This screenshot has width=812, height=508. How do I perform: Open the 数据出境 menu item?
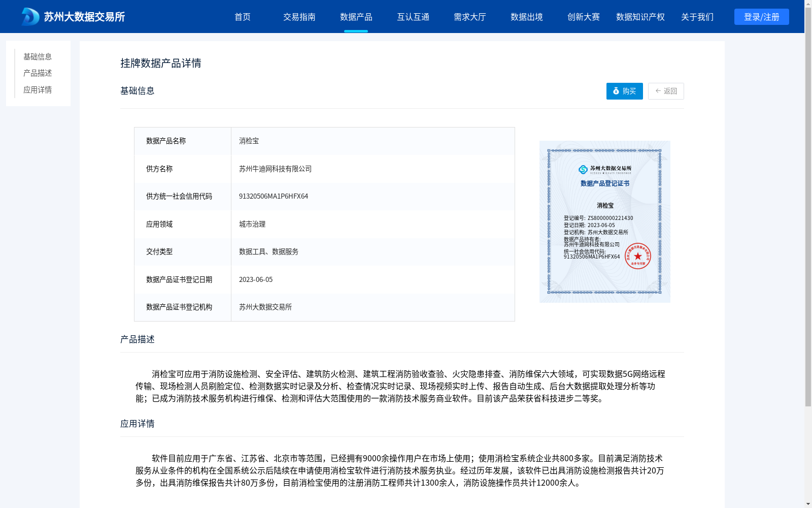527,17
